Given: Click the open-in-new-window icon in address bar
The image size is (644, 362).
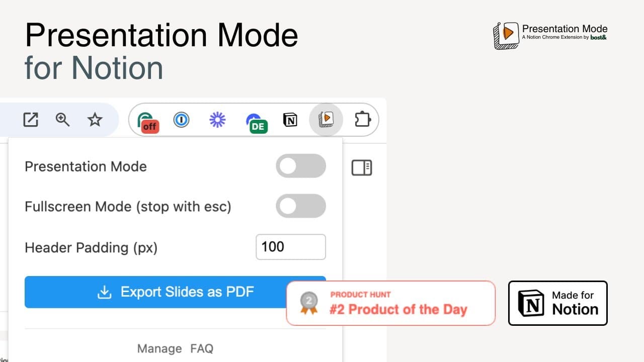Looking at the screenshot, I should coord(31,120).
